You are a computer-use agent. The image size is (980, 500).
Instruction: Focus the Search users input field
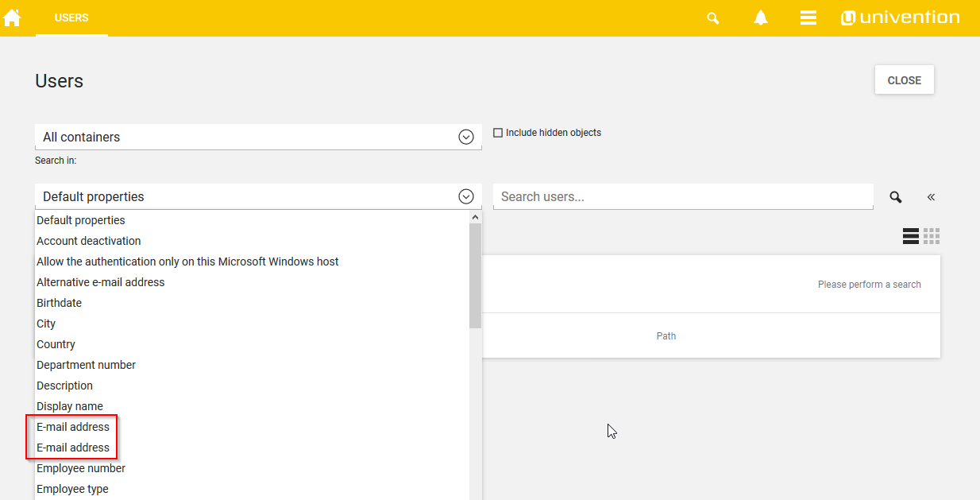point(682,196)
